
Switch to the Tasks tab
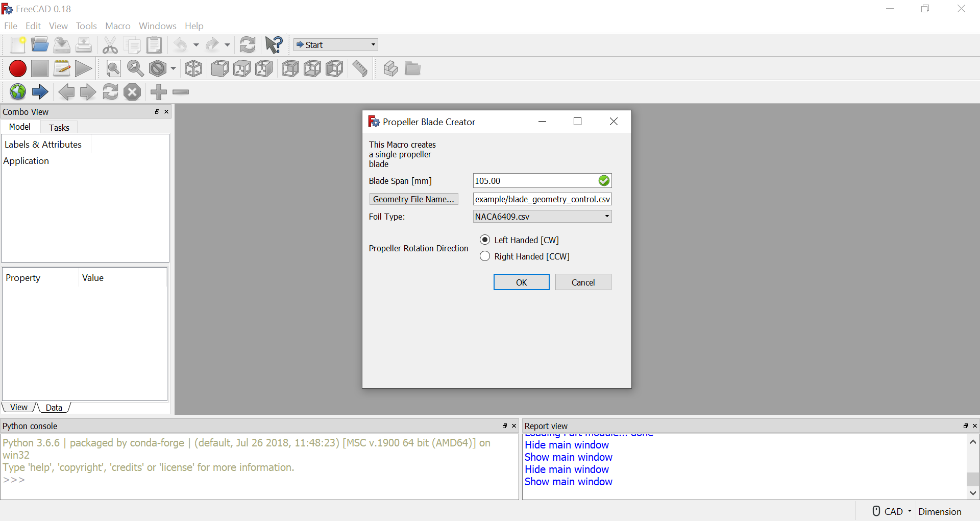click(x=59, y=127)
